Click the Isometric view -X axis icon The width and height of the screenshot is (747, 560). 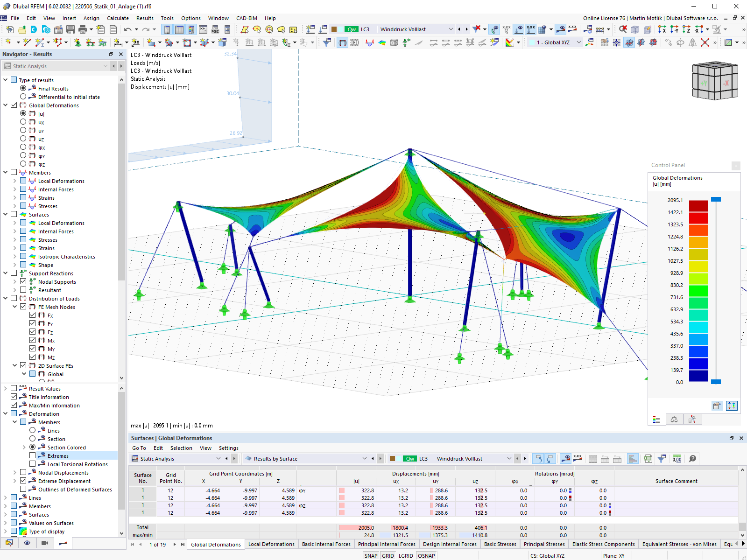tap(698, 29)
